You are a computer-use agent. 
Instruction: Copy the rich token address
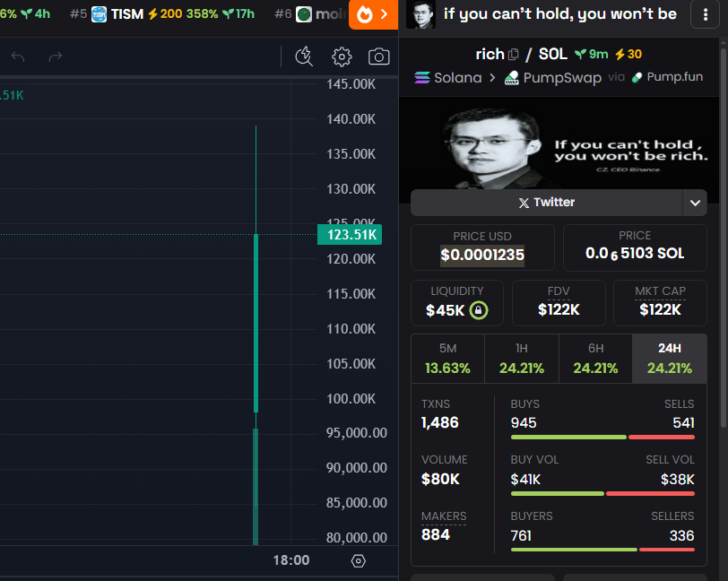pos(514,55)
